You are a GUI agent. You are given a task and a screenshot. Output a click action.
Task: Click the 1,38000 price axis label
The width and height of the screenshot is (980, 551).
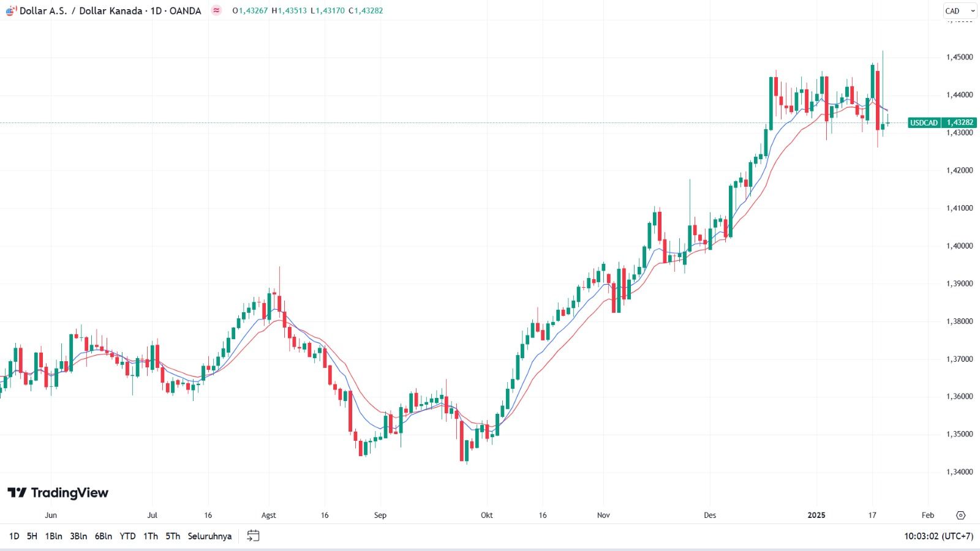[959, 321]
